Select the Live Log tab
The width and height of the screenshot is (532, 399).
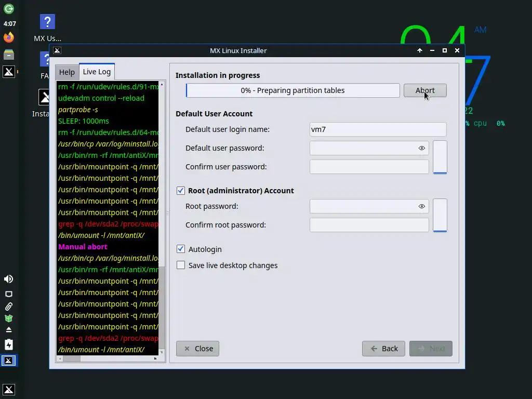97,72
